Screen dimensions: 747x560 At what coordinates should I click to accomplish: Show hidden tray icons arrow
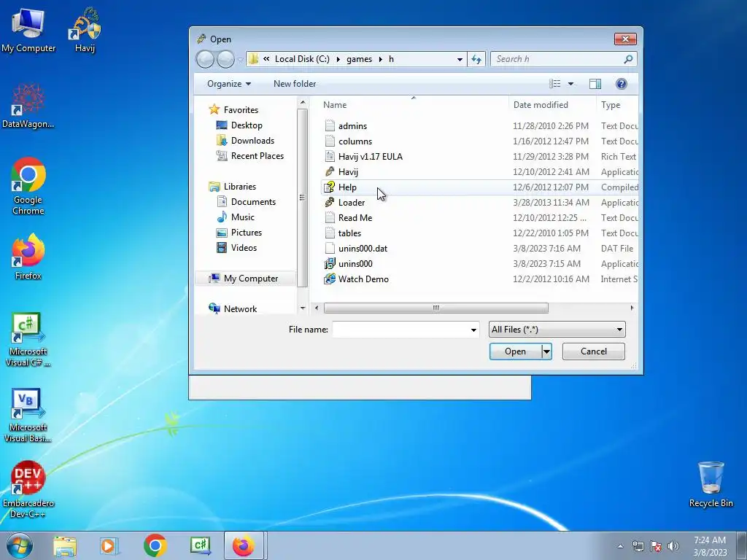pyautogui.click(x=620, y=546)
